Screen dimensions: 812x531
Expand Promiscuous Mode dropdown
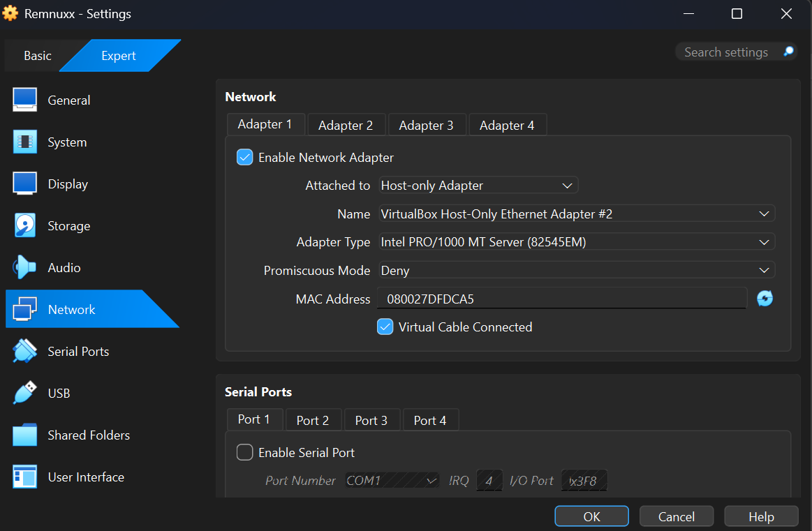tap(577, 270)
